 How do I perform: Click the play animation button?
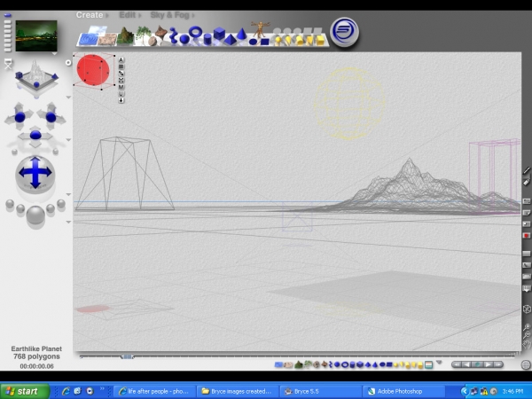(488, 364)
